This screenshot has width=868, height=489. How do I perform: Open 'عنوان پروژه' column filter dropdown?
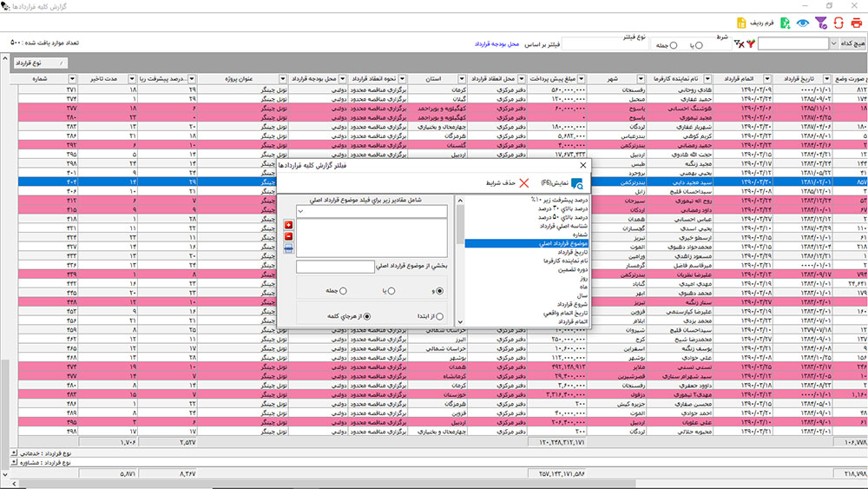tap(283, 79)
